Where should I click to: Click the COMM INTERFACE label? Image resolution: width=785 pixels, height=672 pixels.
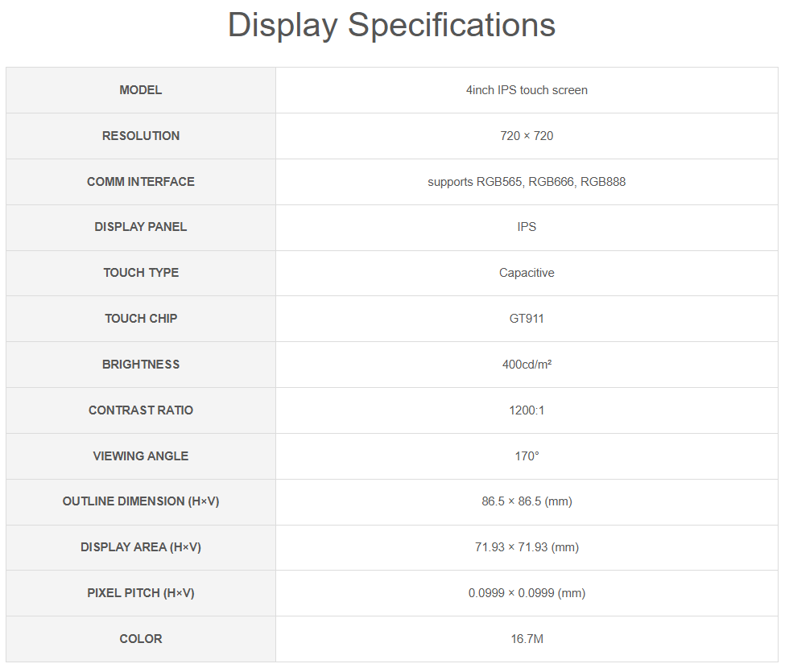click(141, 182)
